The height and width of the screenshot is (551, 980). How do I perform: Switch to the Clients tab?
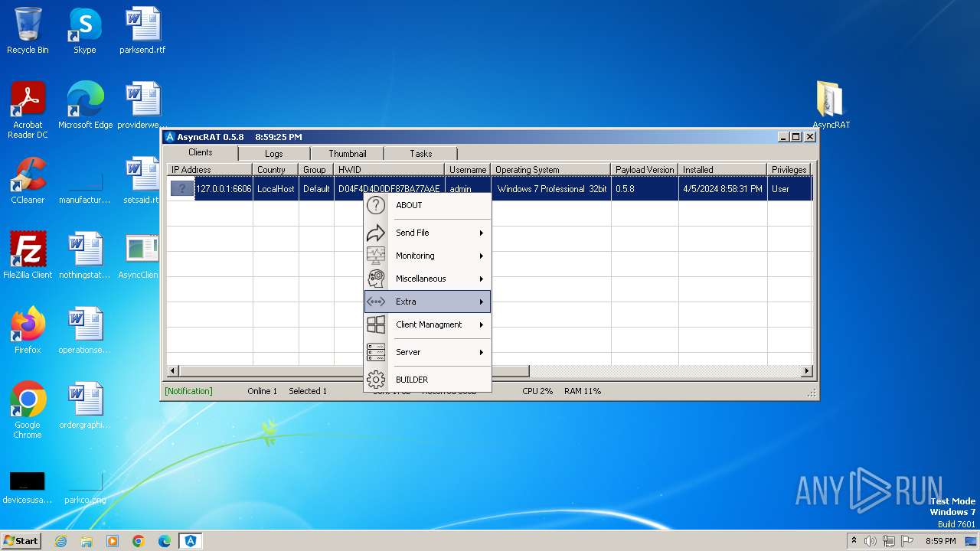201,152
